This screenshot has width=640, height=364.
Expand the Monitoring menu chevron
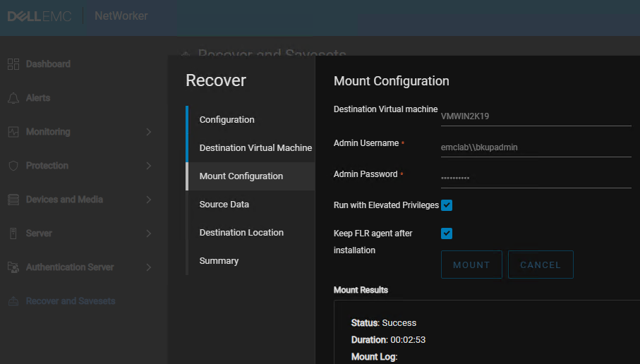[x=149, y=132]
